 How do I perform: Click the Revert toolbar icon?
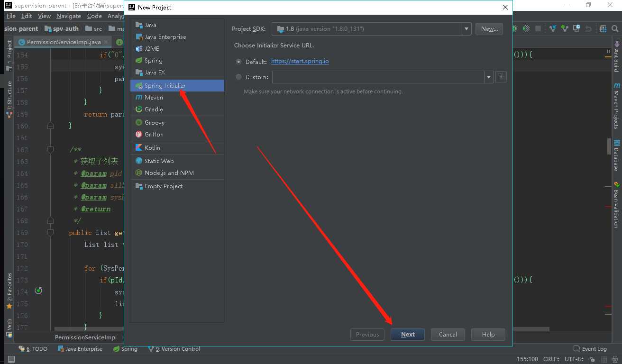point(588,28)
